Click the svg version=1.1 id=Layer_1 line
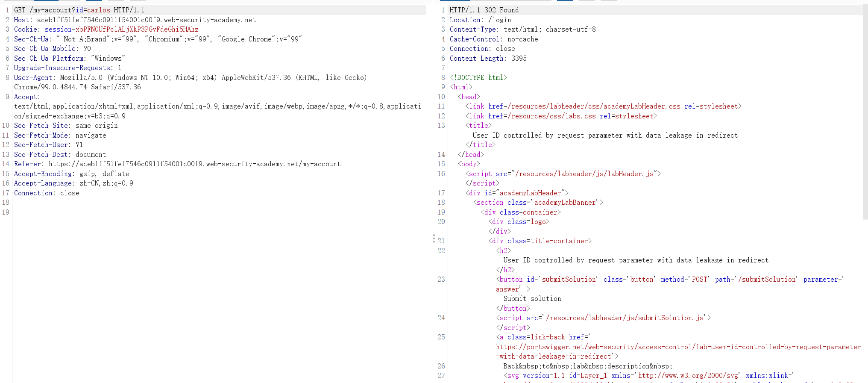The image size is (868, 383). (648, 375)
